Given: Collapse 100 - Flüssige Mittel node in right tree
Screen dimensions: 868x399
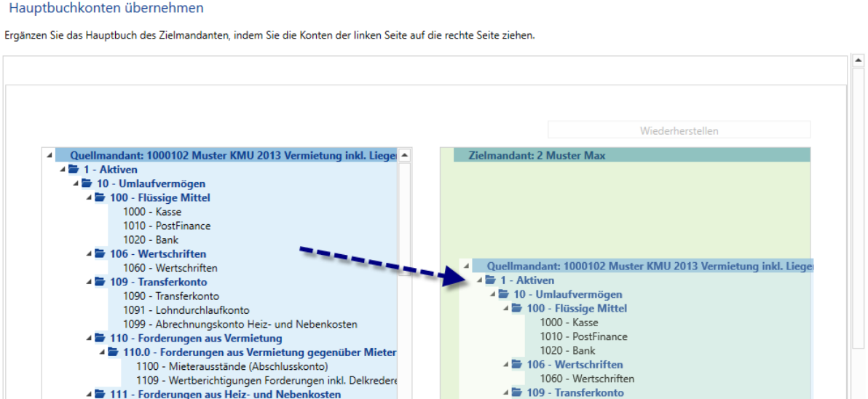Looking at the screenshot, I should point(506,309).
